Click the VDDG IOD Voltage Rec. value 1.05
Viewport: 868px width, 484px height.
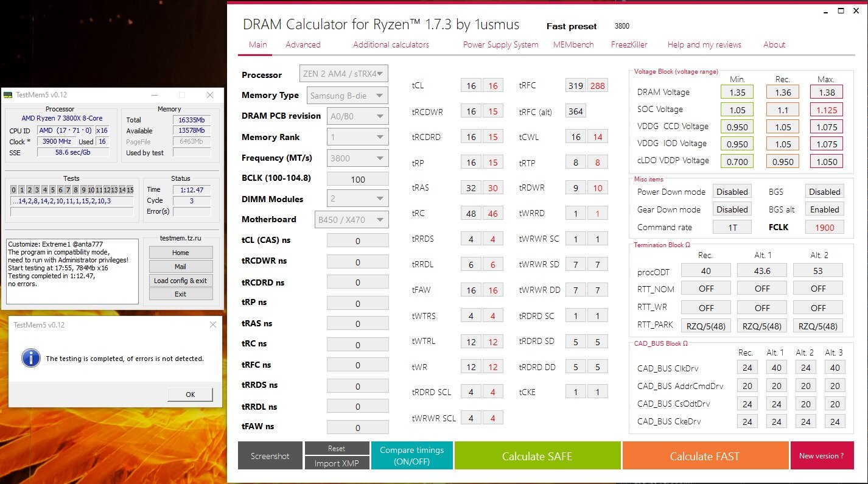(783, 144)
